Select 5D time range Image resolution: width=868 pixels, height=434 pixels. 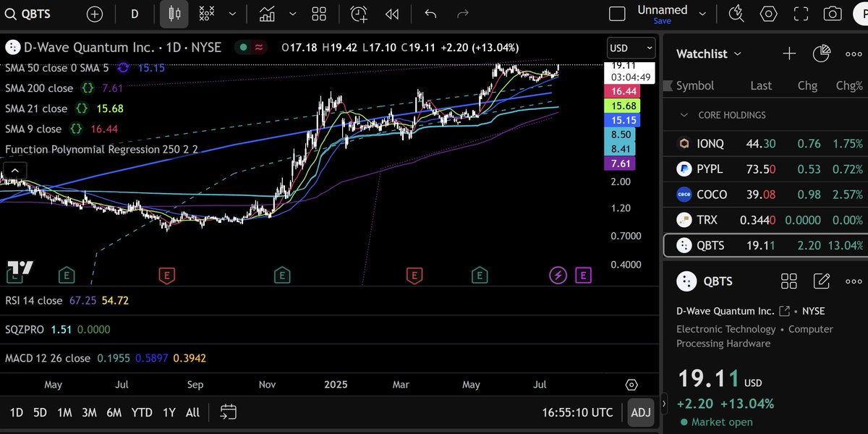(x=40, y=412)
